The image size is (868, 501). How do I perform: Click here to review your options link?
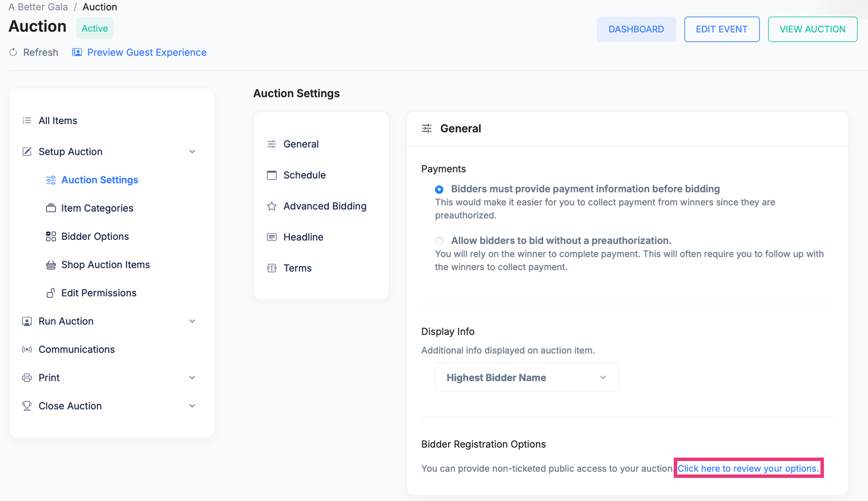coord(748,468)
